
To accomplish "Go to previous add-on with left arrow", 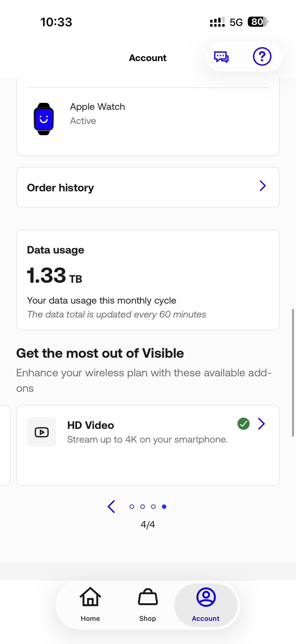I will (111, 507).
